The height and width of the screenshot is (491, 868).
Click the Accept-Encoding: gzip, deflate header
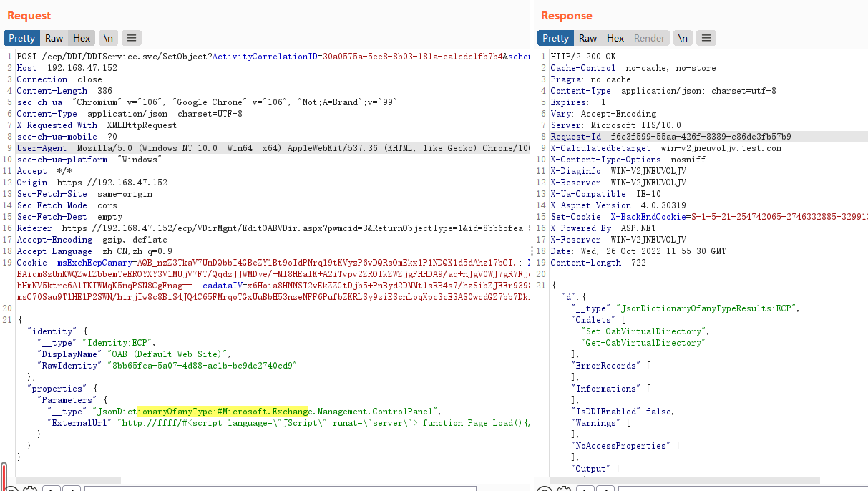click(92, 240)
